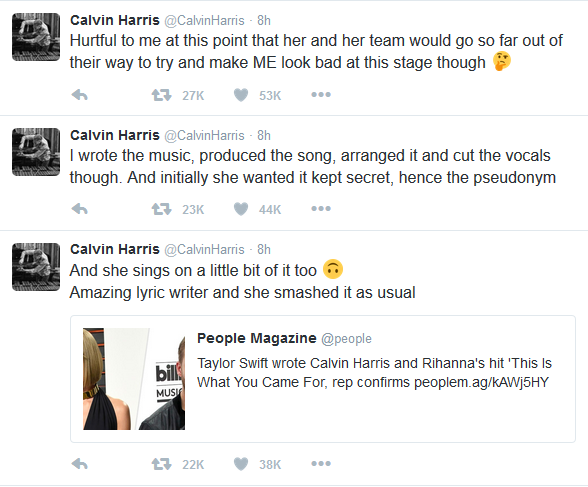Open @CalvinHarris handle on first tweet

tap(204, 21)
